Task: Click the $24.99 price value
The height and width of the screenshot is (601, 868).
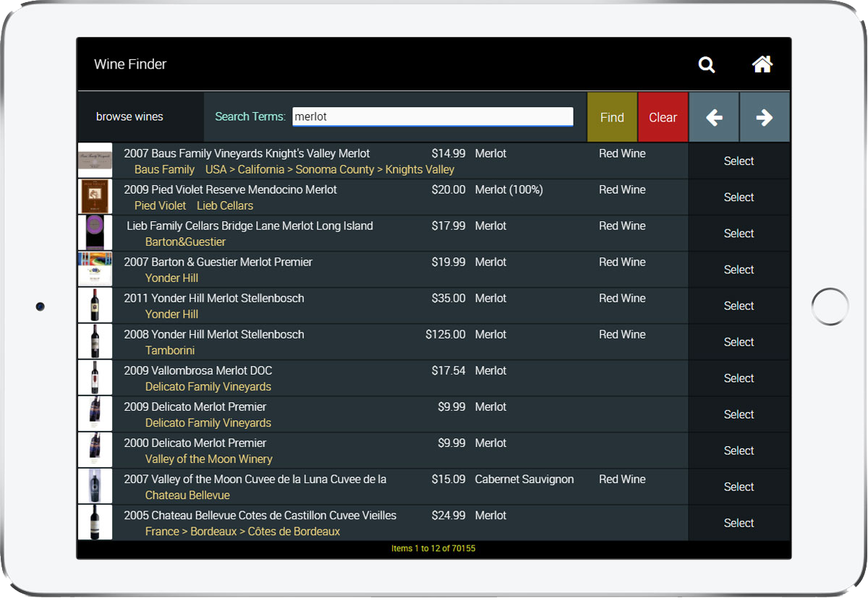Action: [448, 515]
